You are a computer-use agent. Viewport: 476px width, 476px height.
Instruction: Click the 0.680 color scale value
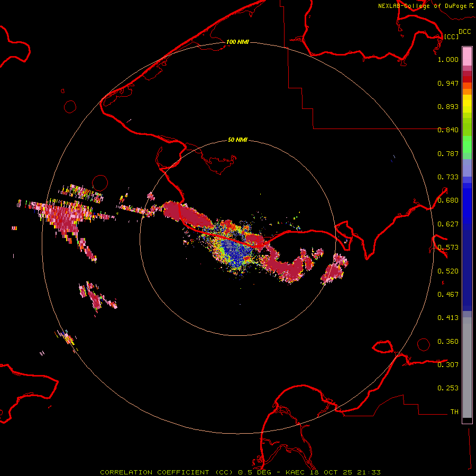[x=448, y=200]
